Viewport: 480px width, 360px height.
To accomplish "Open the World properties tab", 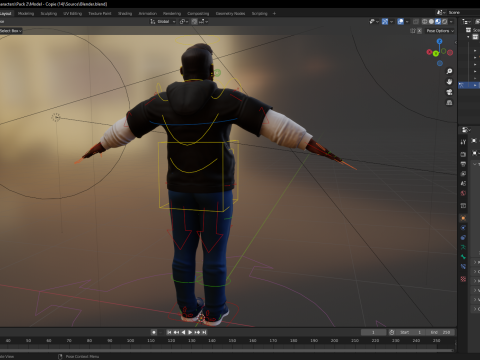I will click(x=463, y=193).
